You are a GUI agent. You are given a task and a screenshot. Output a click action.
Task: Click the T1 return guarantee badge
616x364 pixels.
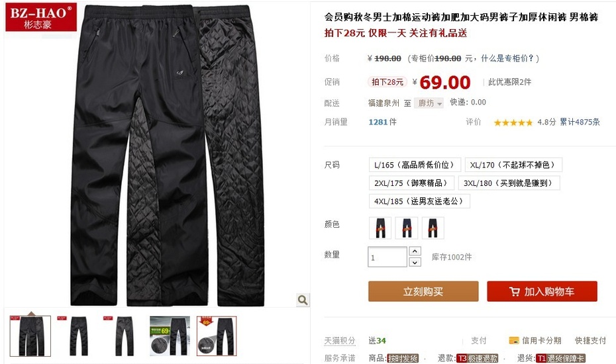[560, 358]
